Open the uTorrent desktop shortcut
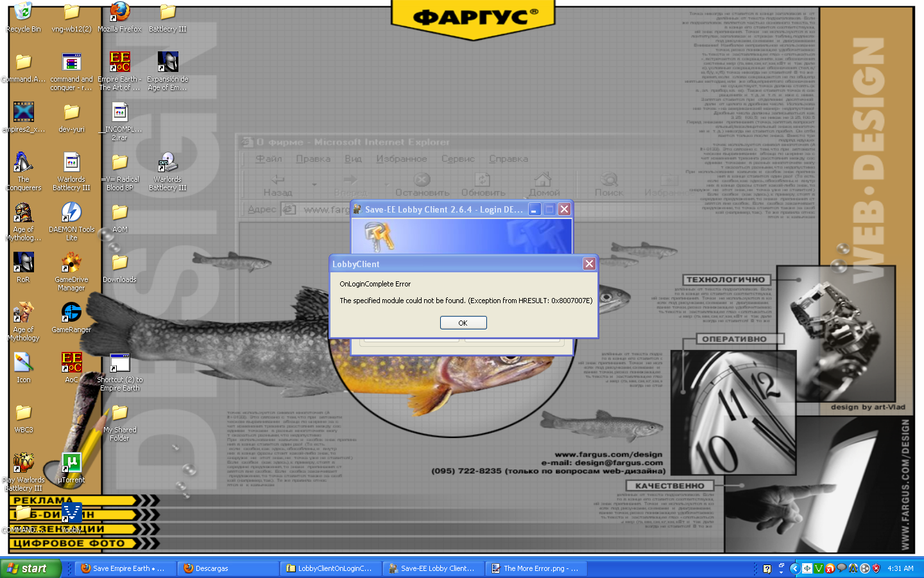 coord(71,463)
